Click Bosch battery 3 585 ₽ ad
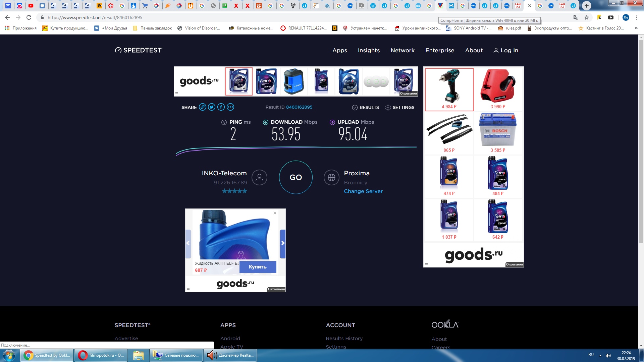This screenshot has height=362, width=644. (x=498, y=133)
